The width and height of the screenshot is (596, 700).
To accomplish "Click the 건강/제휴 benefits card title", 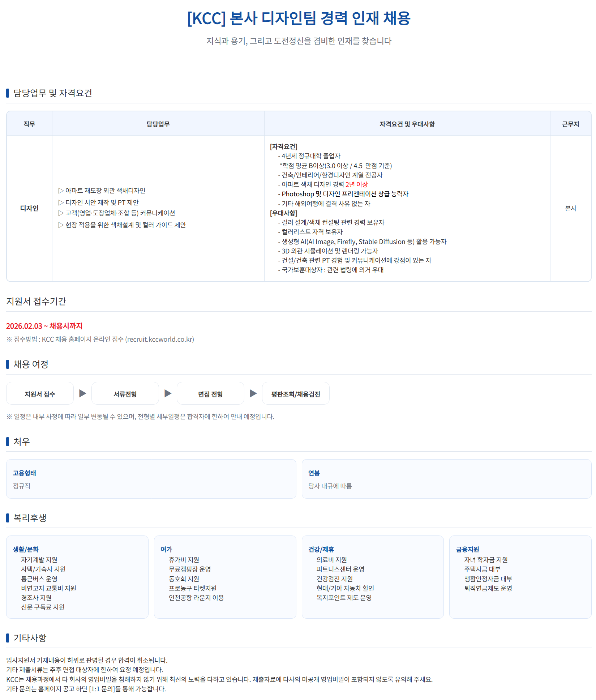I will (x=321, y=549).
